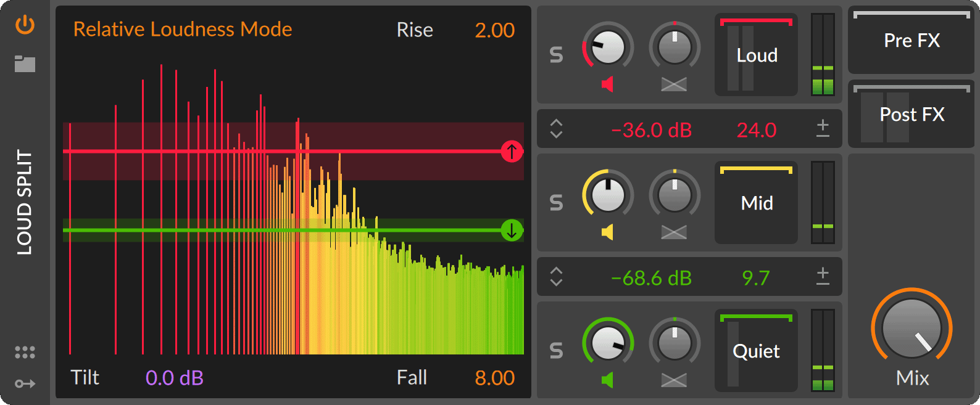This screenshot has height=405, width=980.
Task: Solo the Loud band
Action: coord(557,55)
